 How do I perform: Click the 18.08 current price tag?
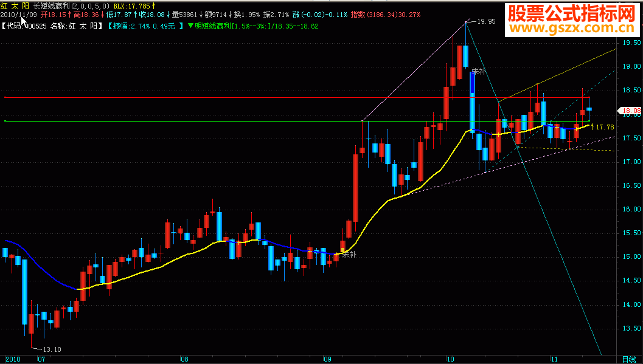(x=630, y=111)
